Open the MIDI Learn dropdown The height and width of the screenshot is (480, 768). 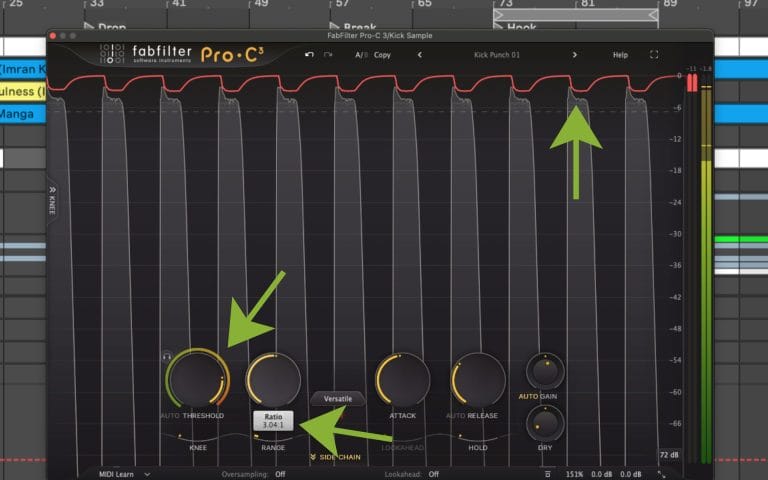[x=124, y=474]
